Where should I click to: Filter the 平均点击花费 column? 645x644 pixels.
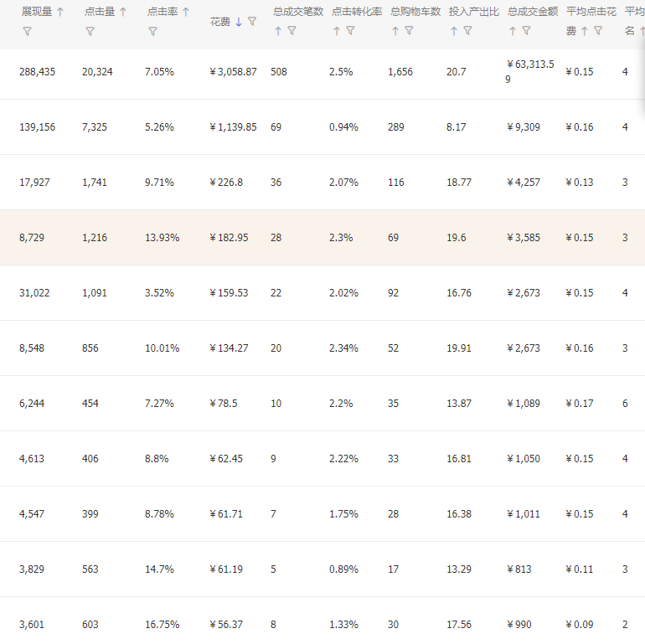click(x=598, y=30)
